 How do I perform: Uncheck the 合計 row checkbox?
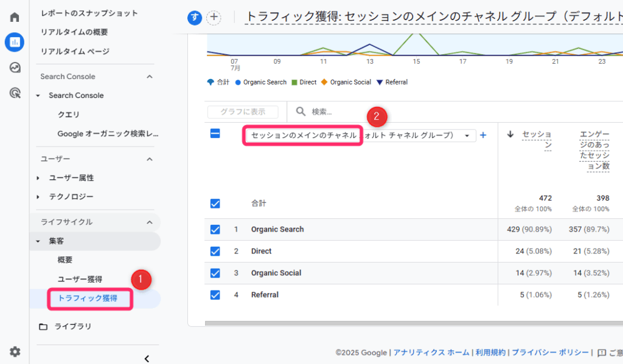coord(215,204)
